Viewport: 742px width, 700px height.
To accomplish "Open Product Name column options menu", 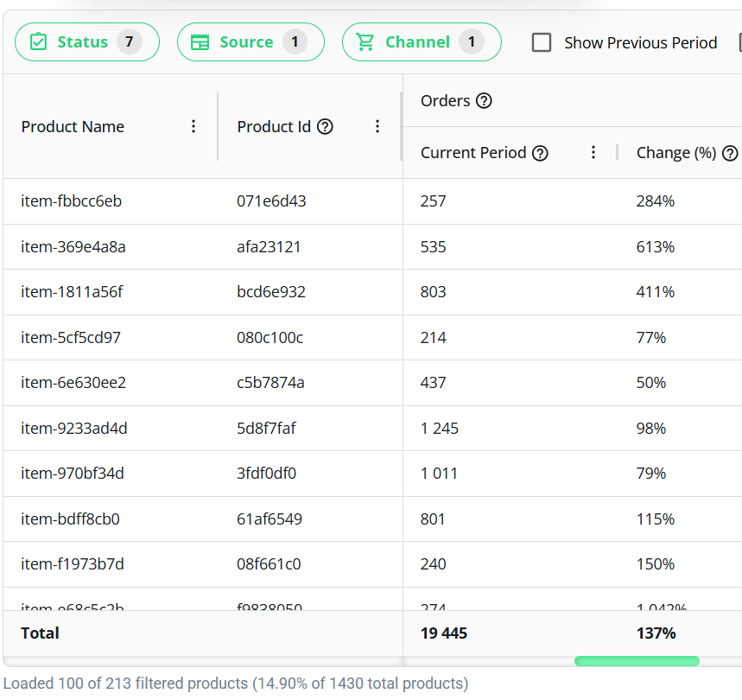I will click(193, 127).
